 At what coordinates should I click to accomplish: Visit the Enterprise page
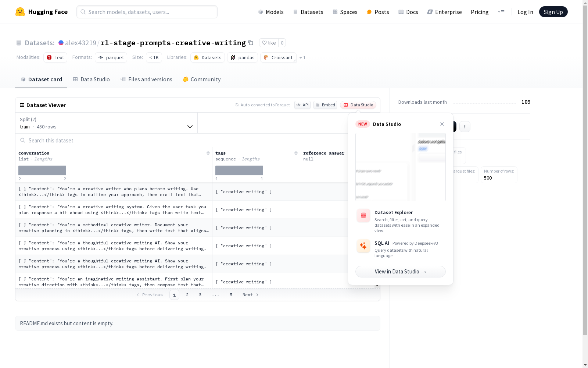tap(444, 12)
